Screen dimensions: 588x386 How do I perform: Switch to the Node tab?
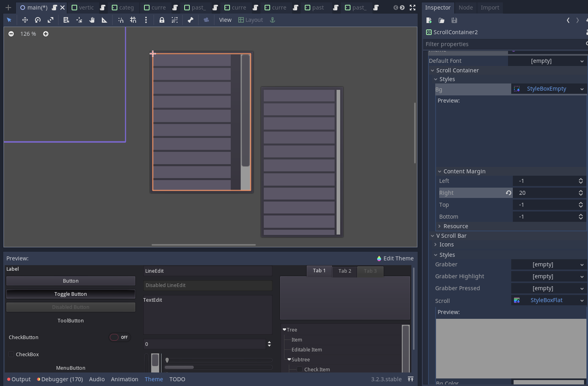pyautogui.click(x=465, y=8)
